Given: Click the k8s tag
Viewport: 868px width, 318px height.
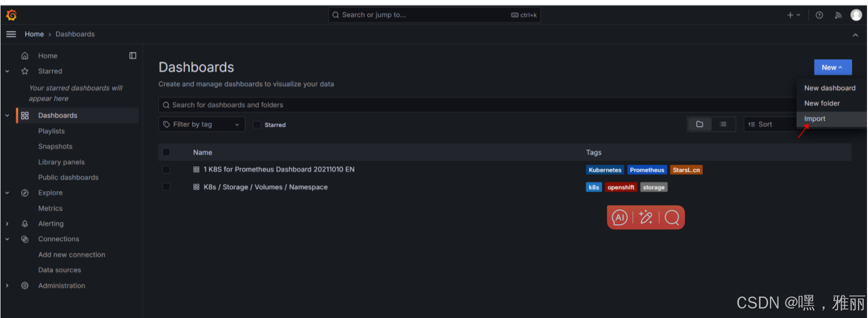Looking at the screenshot, I should point(594,188).
